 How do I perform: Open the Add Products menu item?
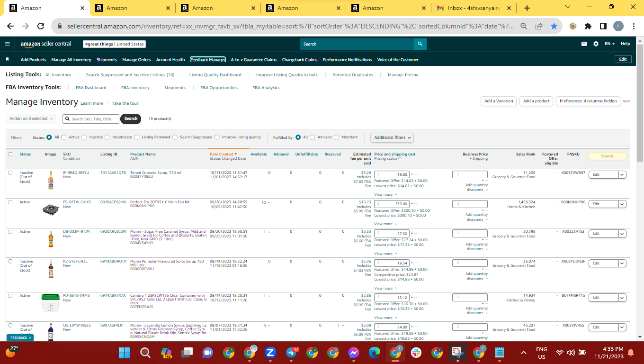click(33, 60)
